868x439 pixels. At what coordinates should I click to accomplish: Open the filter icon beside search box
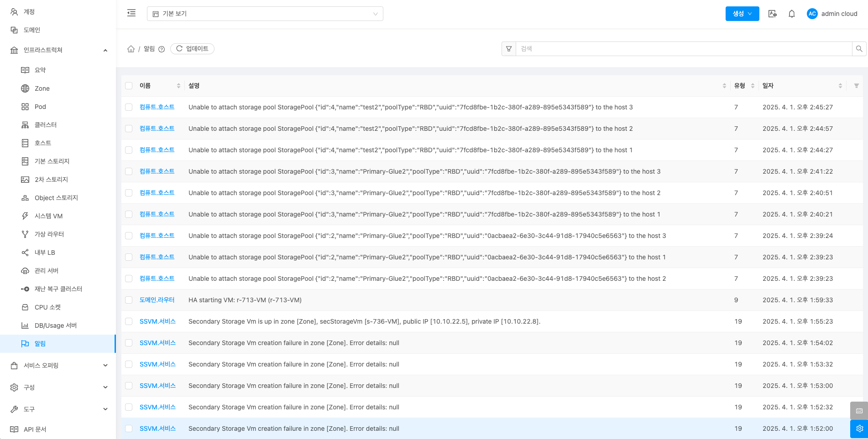(x=509, y=49)
